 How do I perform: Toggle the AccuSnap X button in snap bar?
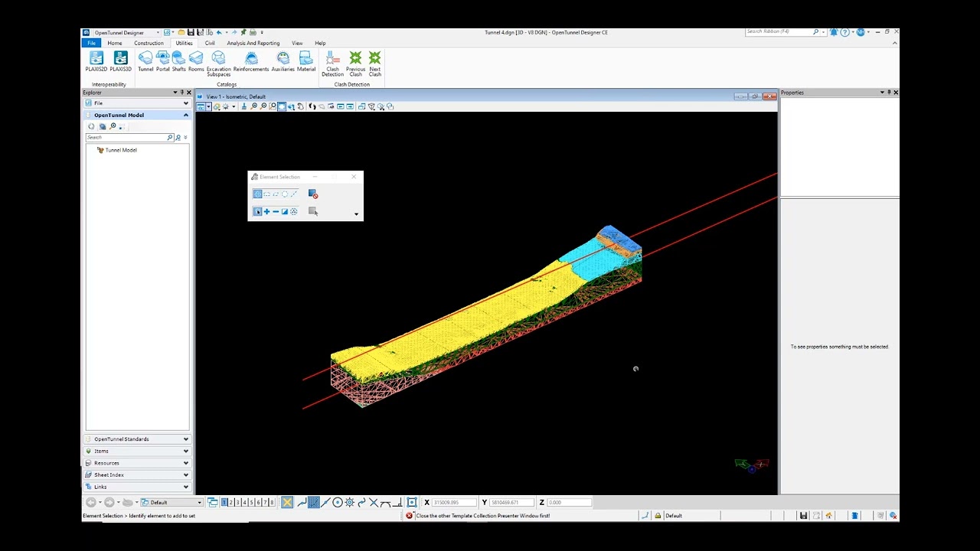click(x=287, y=502)
